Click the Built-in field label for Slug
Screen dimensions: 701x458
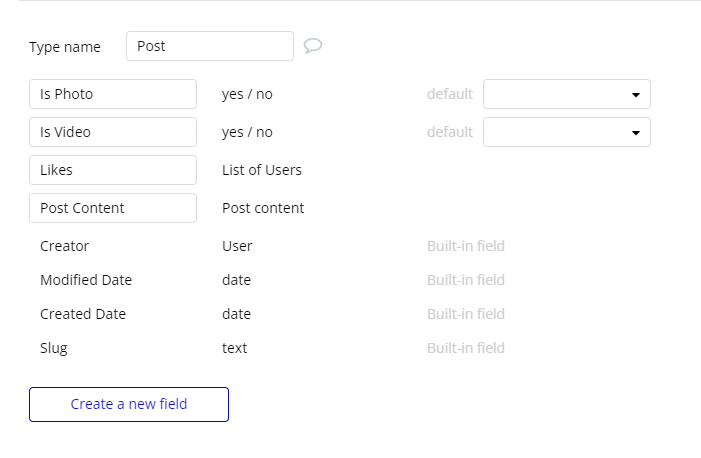466,348
